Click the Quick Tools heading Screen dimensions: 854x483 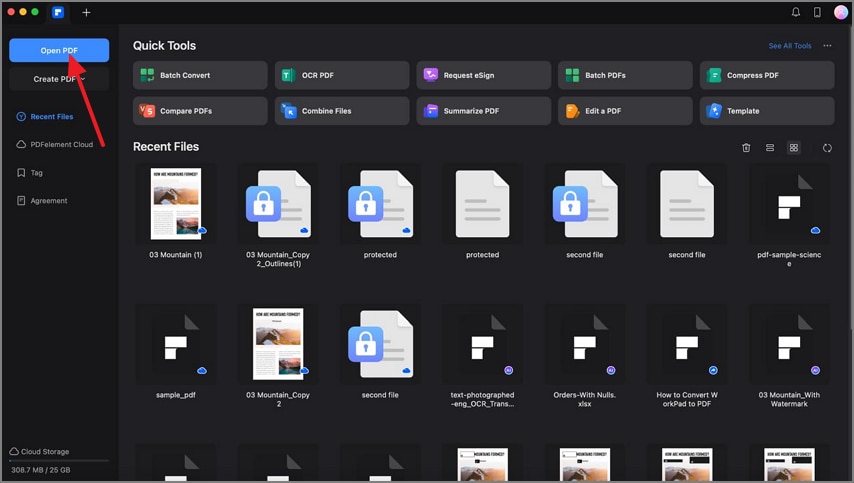coord(164,46)
